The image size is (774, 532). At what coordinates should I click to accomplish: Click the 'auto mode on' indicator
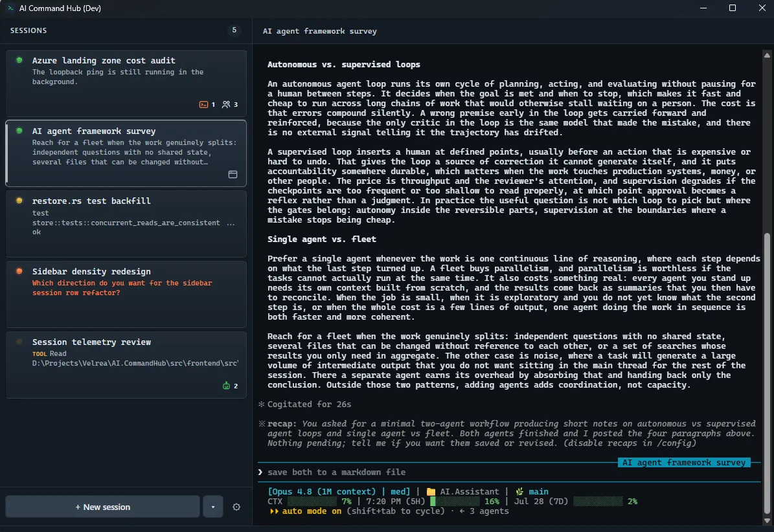tap(312, 511)
